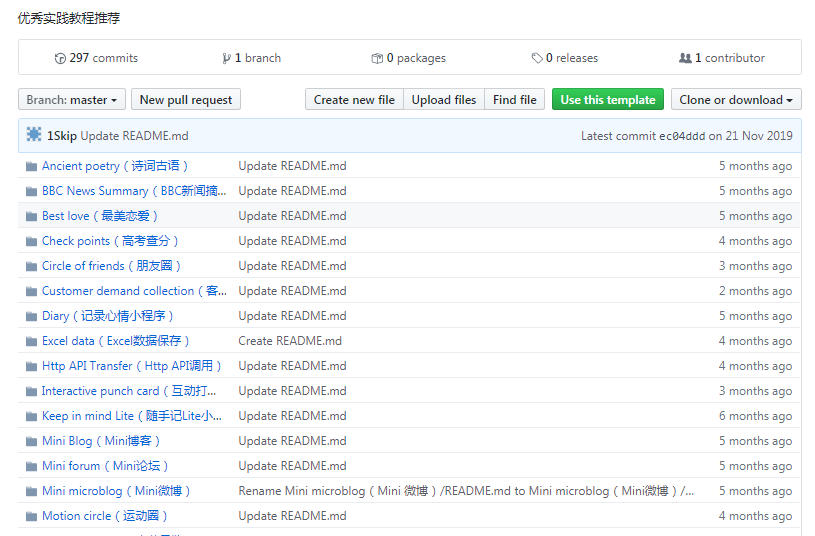
Task: Click folder icon beside Circle of friends
Action: coord(32,266)
